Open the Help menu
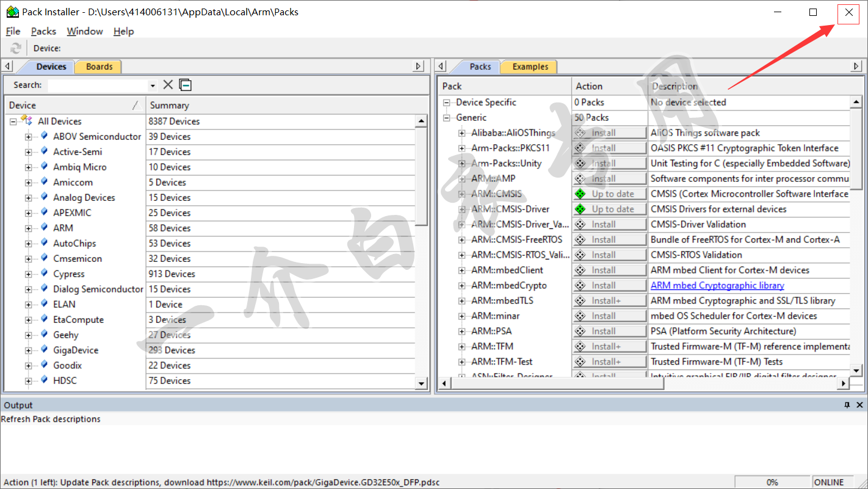The width and height of the screenshot is (868, 489). click(123, 31)
